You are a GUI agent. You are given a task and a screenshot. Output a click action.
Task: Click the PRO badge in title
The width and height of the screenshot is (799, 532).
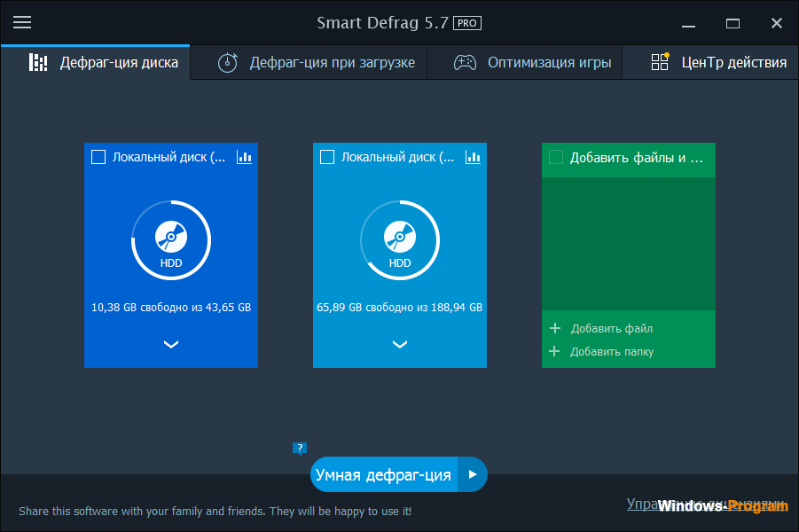tap(467, 23)
